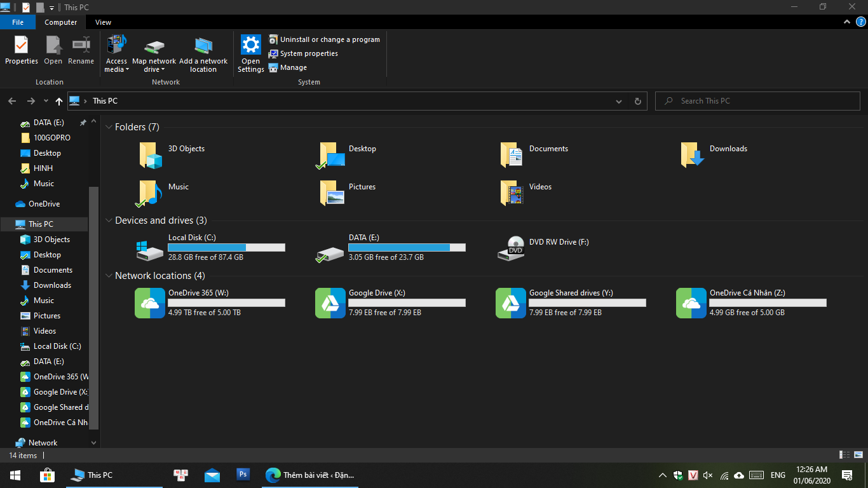Switch to the View ribbon tab

click(x=103, y=22)
